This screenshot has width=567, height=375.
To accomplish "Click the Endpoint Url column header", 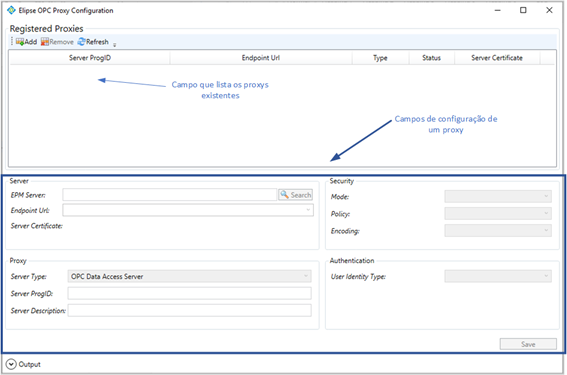I will pyautogui.click(x=261, y=58).
